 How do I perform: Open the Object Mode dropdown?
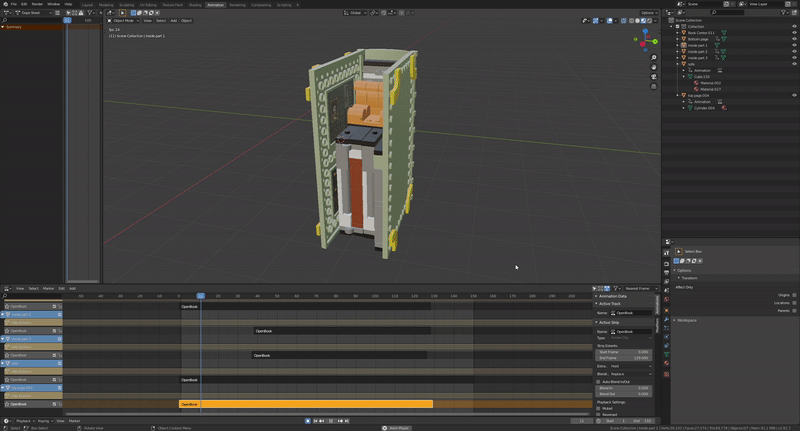[123, 20]
